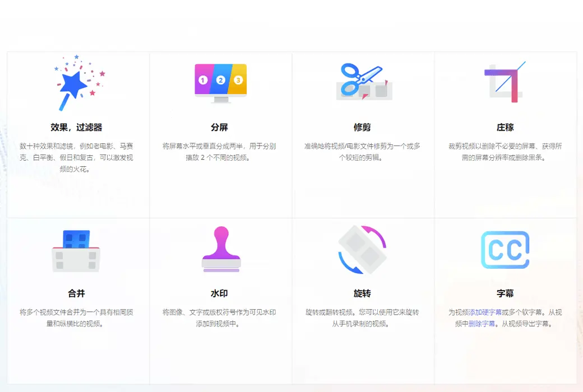Select the 水印 heading
The height and width of the screenshot is (392, 583).
pyautogui.click(x=219, y=293)
